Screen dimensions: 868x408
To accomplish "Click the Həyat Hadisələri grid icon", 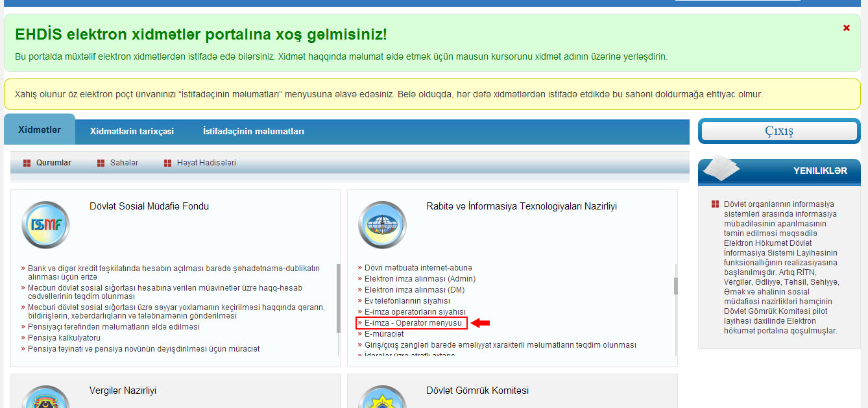I will coord(168,163).
